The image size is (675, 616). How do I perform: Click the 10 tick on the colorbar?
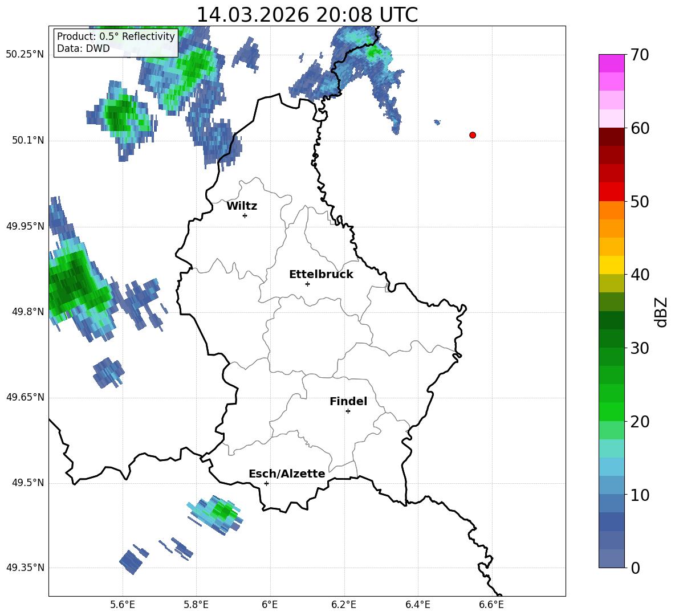(639, 495)
